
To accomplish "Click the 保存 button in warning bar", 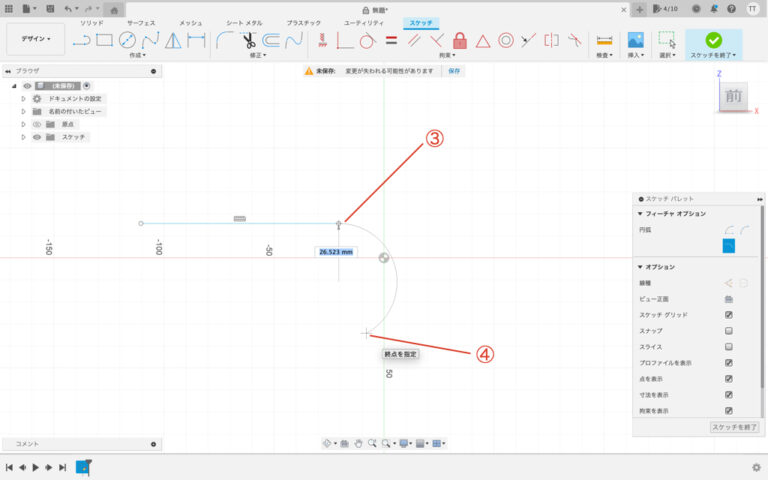I will [454, 72].
